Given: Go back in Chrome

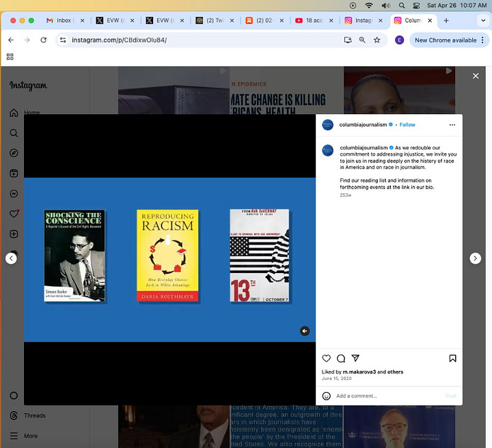Looking at the screenshot, I should tap(11, 40).
